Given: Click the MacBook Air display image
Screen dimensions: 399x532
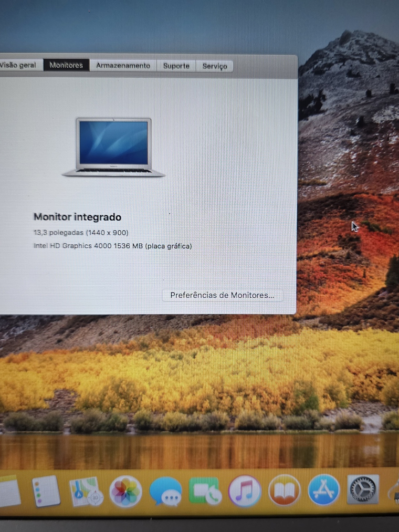Looking at the screenshot, I should click(x=113, y=147).
